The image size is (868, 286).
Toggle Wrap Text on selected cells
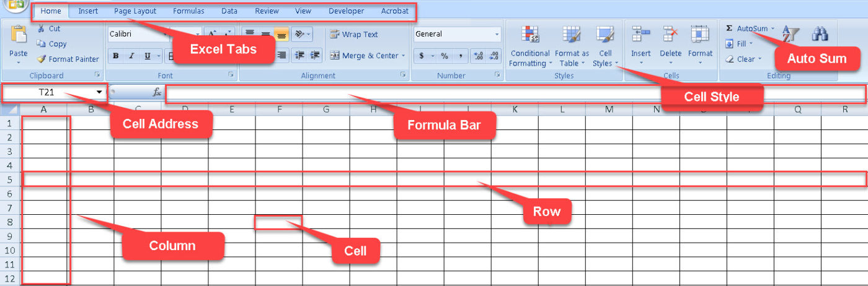(353, 35)
